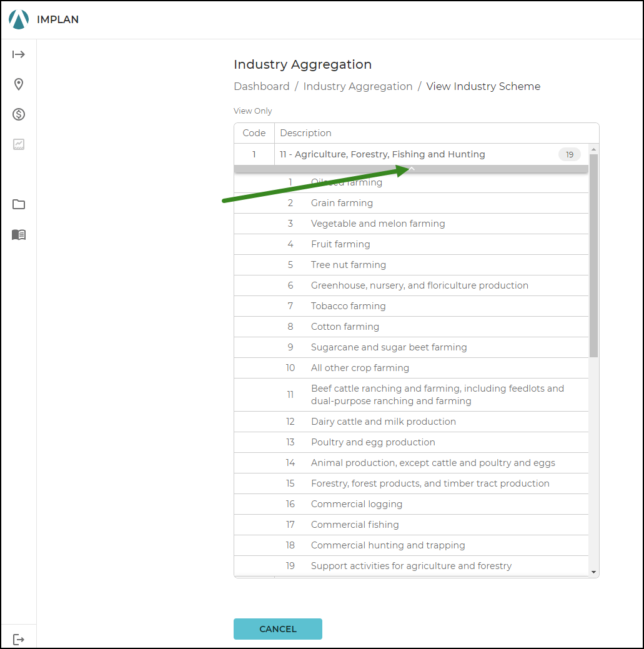Click the IMPLAN logo icon

[x=18, y=19]
